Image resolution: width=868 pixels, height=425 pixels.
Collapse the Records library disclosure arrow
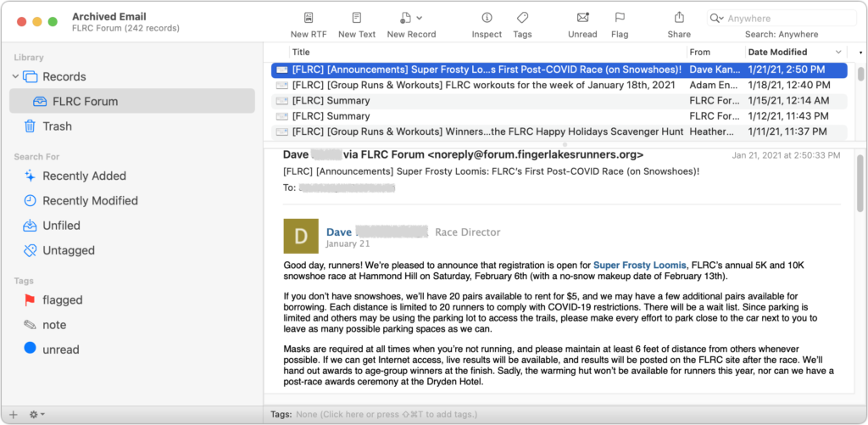click(15, 77)
